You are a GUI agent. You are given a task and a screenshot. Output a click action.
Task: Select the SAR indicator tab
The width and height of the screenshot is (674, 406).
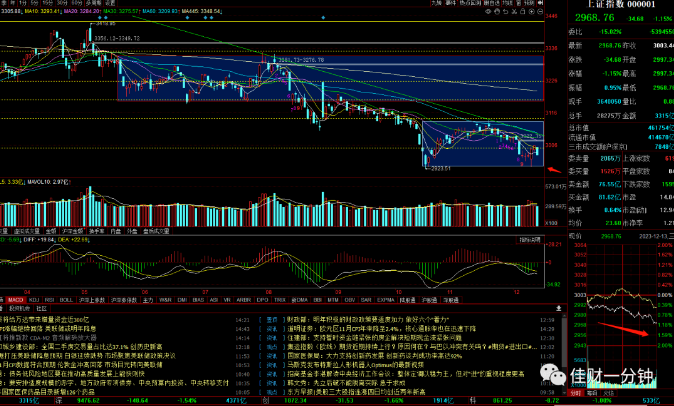click(366, 300)
